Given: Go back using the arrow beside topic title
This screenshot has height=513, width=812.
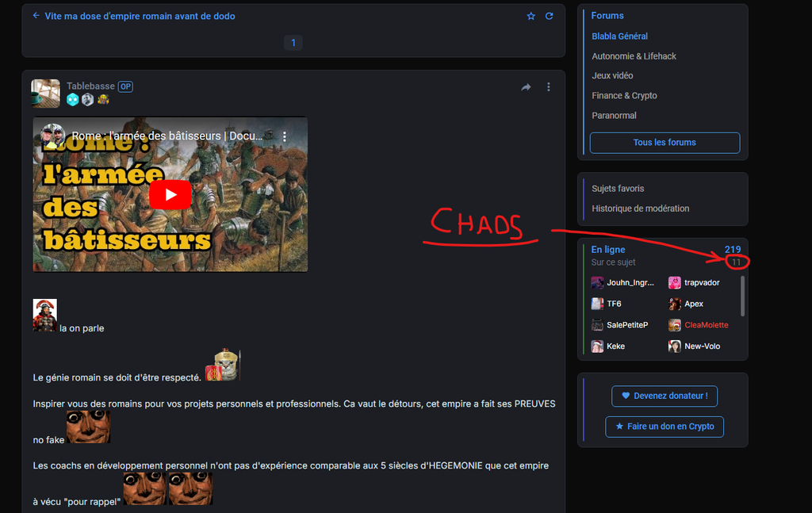Looking at the screenshot, I should click(36, 16).
